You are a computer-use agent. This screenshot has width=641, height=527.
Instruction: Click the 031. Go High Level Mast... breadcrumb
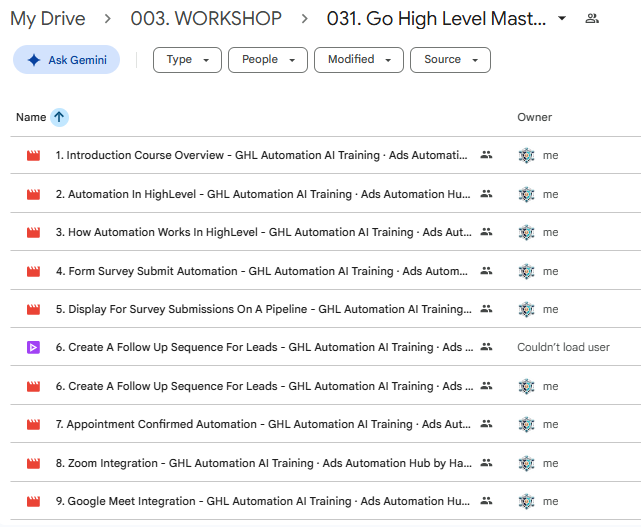click(436, 19)
